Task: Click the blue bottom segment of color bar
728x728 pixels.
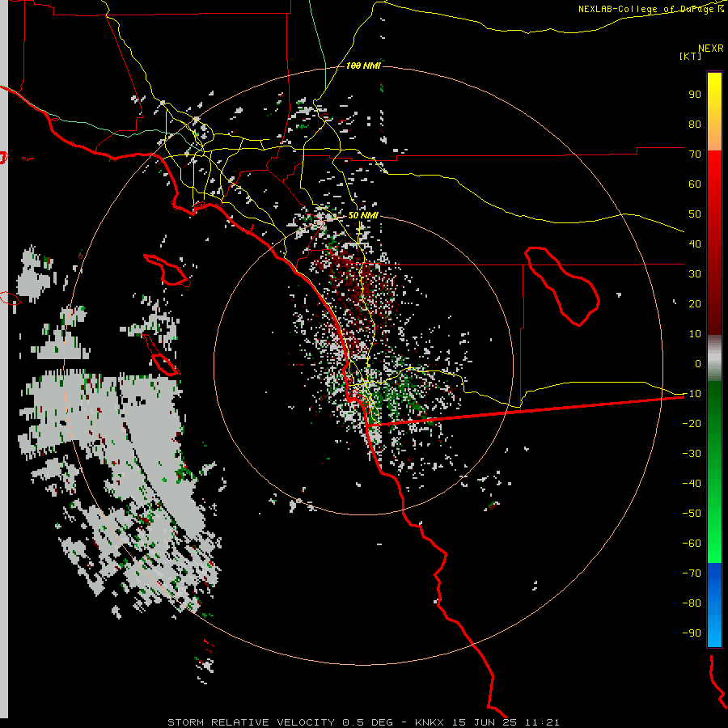Action: coord(714,605)
